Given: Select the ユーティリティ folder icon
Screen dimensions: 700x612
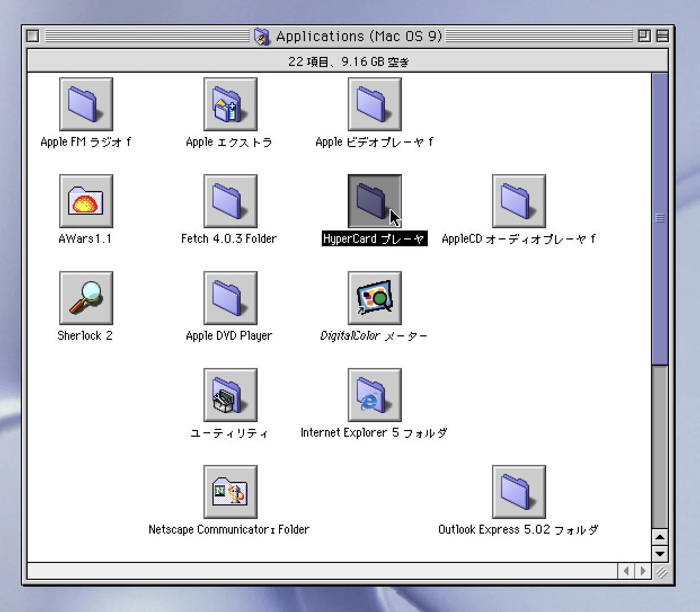Looking at the screenshot, I should pyautogui.click(x=231, y=395).
